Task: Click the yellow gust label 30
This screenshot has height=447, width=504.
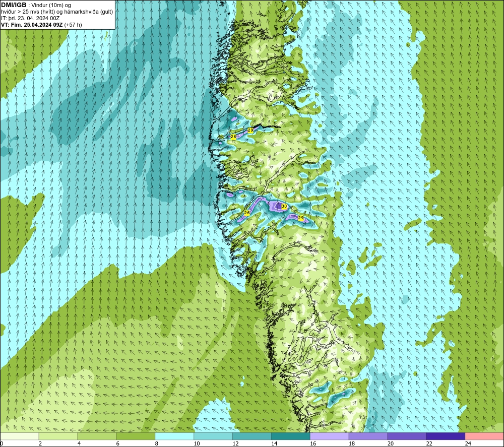Action: (x=284, y=206)
